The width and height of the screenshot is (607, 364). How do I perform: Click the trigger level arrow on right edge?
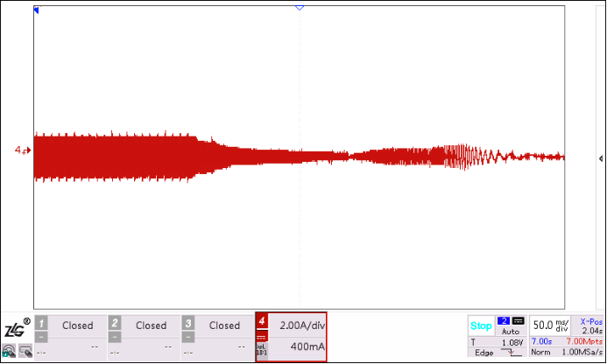pyautogui.click(x=601, y=158)
